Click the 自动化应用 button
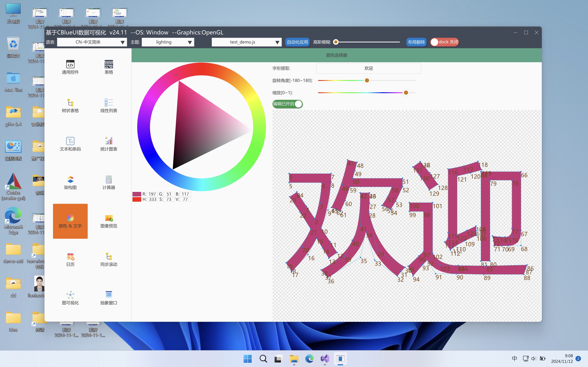 click(x=297, y=42)
